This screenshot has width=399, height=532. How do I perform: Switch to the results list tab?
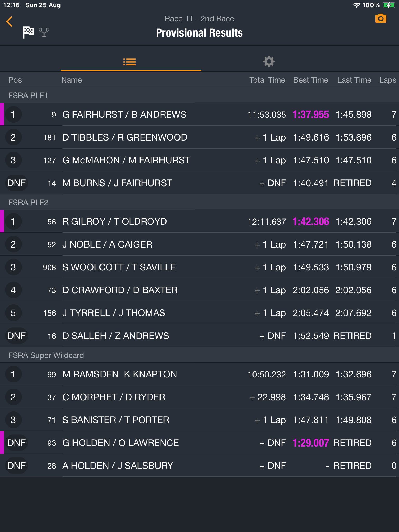coord(130,62)
